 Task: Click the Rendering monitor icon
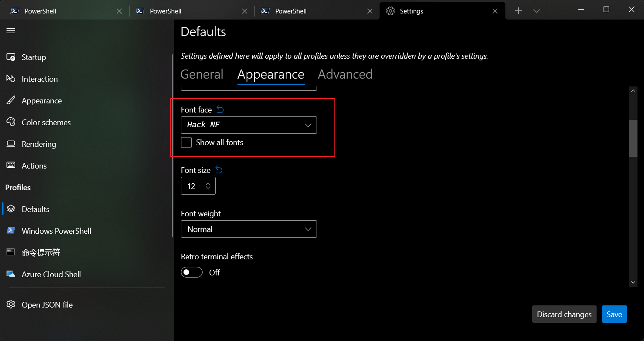[11, 144]
